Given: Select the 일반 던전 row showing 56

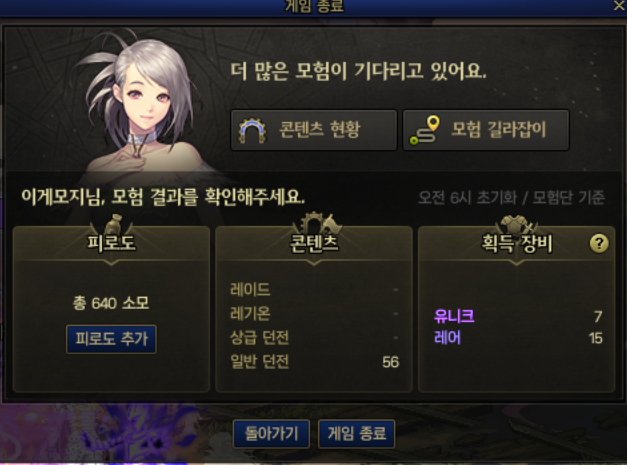Looking at the screenshot, I should [x=314, y=362].
